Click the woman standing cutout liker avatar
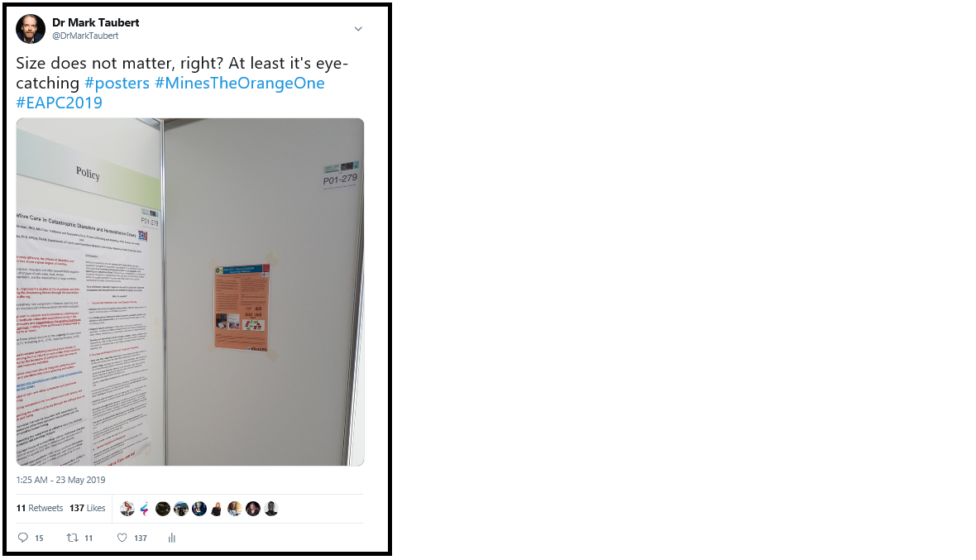The height and width of the screenshot is (560, 976). pos(216,509)
